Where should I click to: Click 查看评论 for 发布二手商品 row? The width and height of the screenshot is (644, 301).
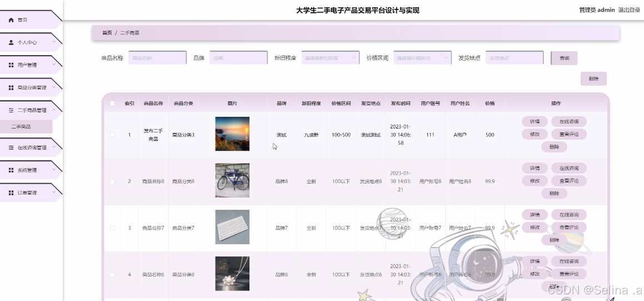pyautogui.click(x=569, y=134)
